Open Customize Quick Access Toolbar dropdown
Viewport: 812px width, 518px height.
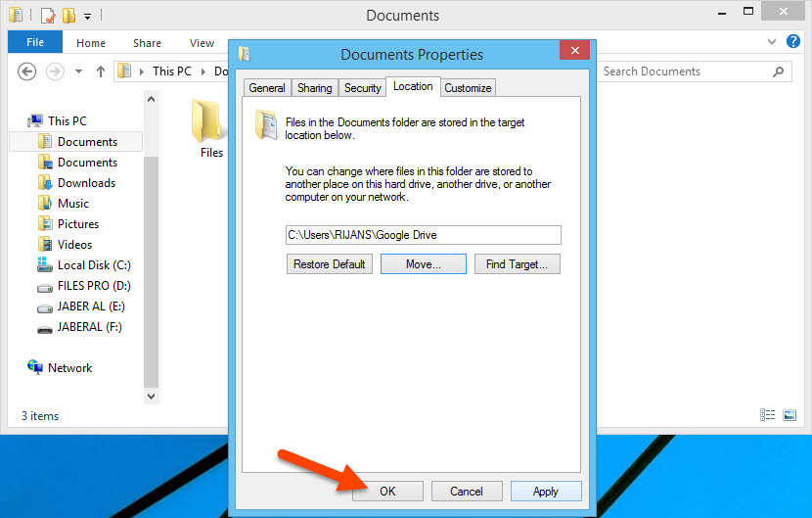click(87, 17)
